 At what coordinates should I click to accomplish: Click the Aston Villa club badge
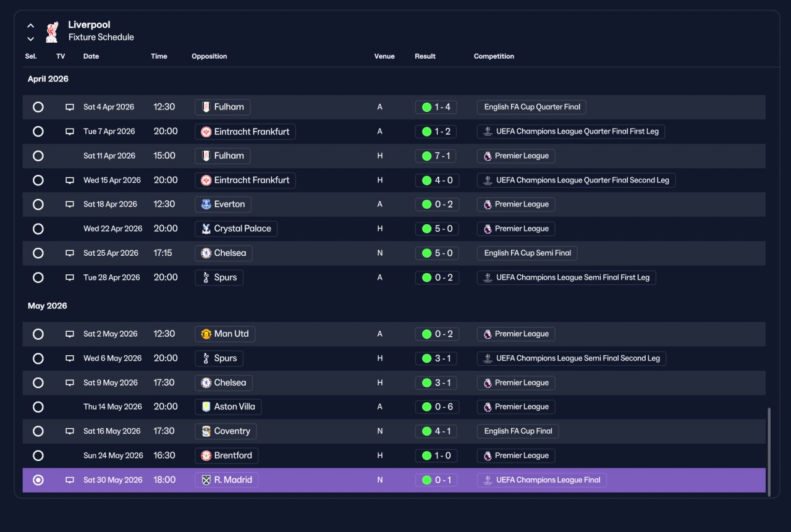click(206, 407)
